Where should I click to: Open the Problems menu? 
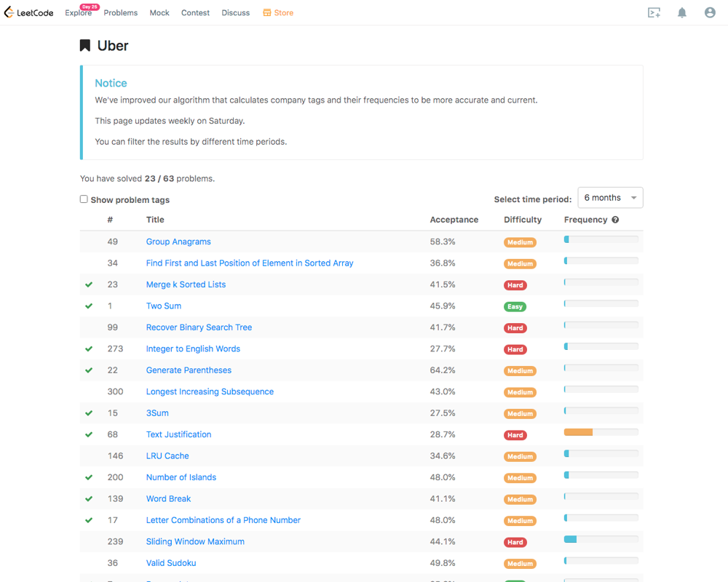(x=121, y=13)
